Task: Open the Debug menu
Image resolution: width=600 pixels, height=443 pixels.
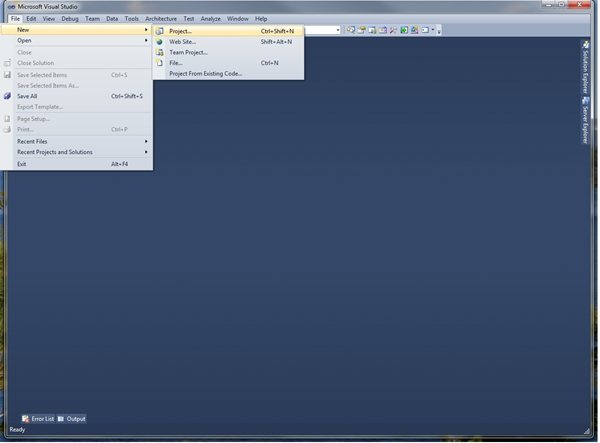Action: [x=70, y=19]
